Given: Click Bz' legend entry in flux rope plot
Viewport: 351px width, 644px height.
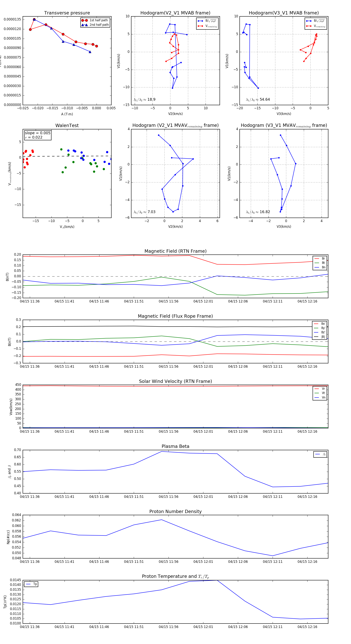Looking at the screenshot, I should click(x=320, y=332).
